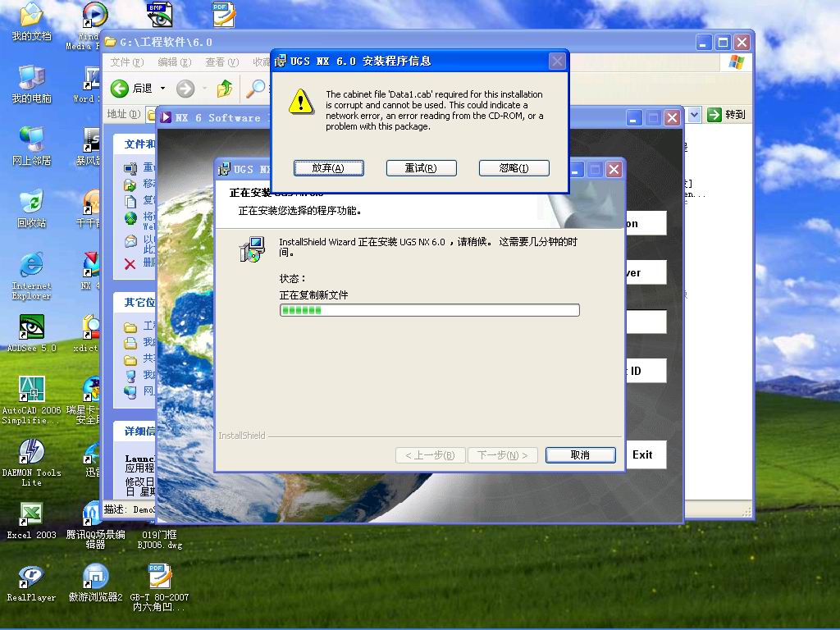Open BMP image file icon on desktop
Screen dimensions: 840x630
(160, 15)
